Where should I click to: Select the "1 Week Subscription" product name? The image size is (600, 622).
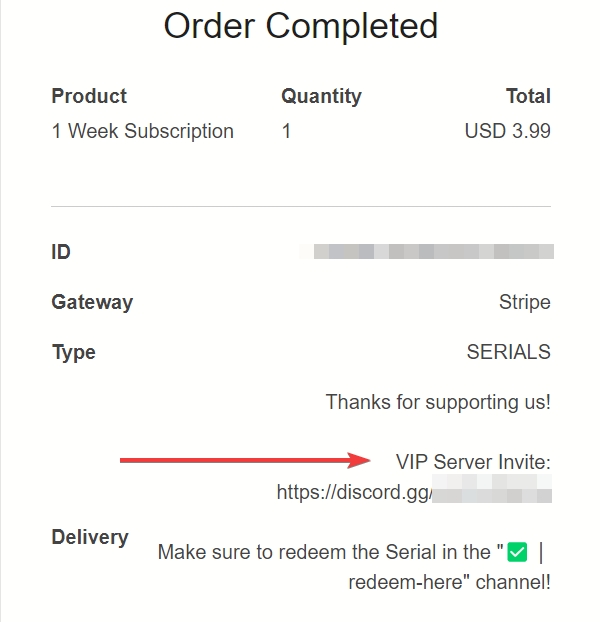click(143, 131)
